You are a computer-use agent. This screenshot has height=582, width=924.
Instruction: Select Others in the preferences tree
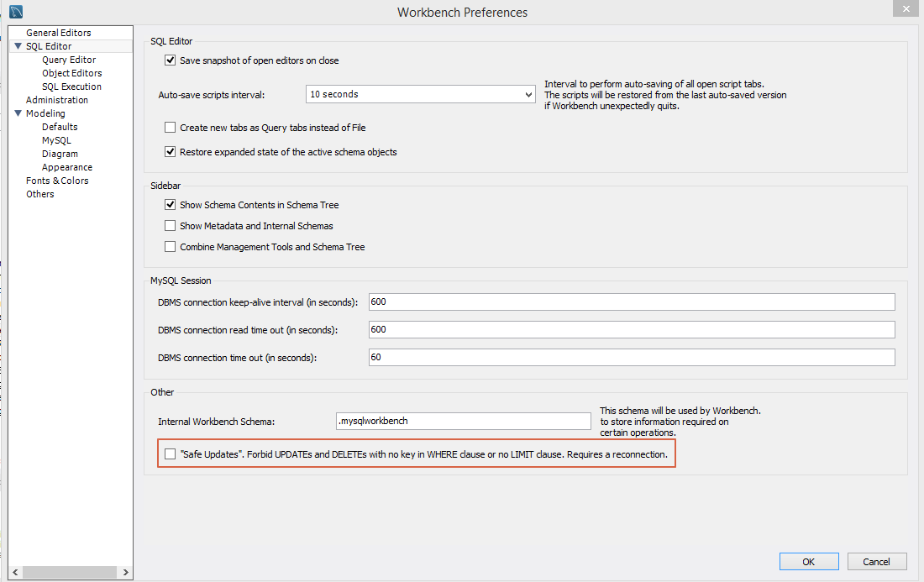pyautogui.click(x=40, y=194)
